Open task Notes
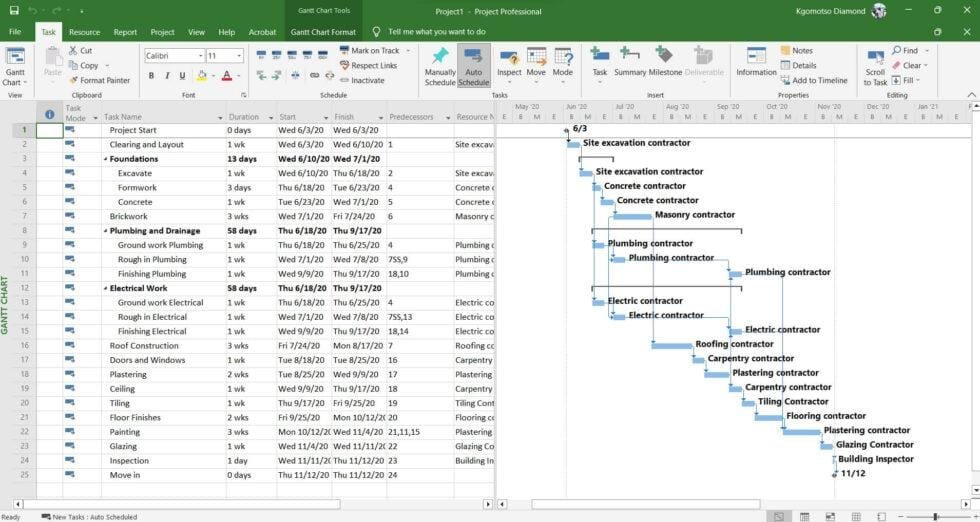 [797, 51]
